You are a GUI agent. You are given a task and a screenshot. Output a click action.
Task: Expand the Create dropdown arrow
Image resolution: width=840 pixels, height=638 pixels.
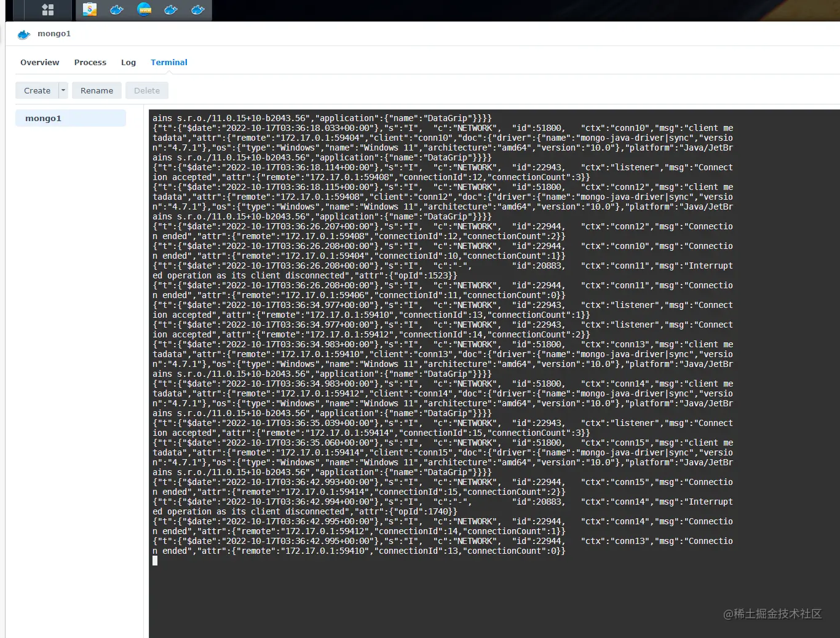coord(63,90)
